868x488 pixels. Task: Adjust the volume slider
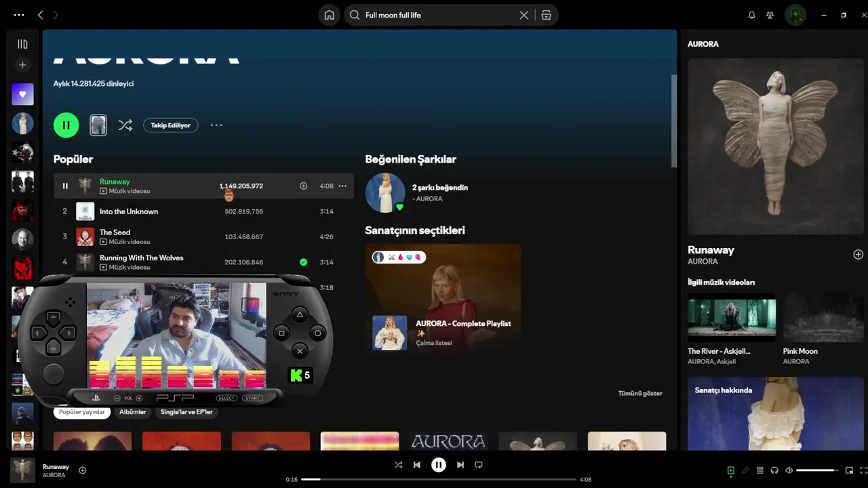coord(818,470)
